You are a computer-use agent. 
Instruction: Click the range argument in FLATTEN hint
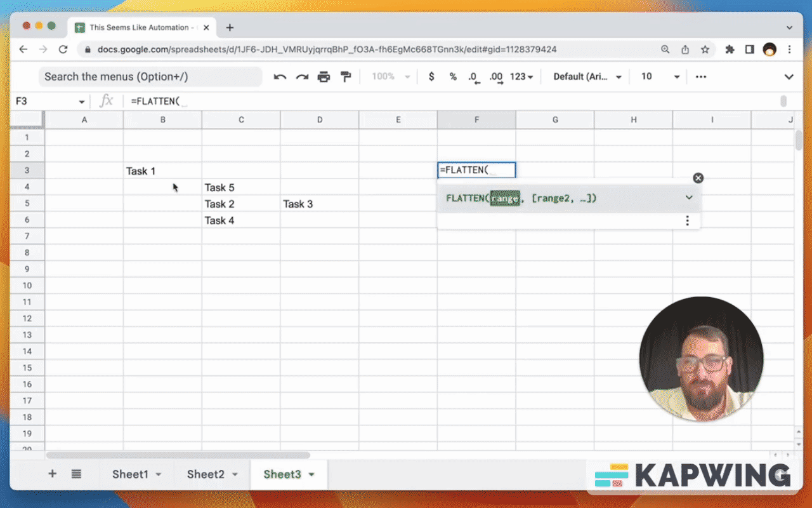click(505, 198)
